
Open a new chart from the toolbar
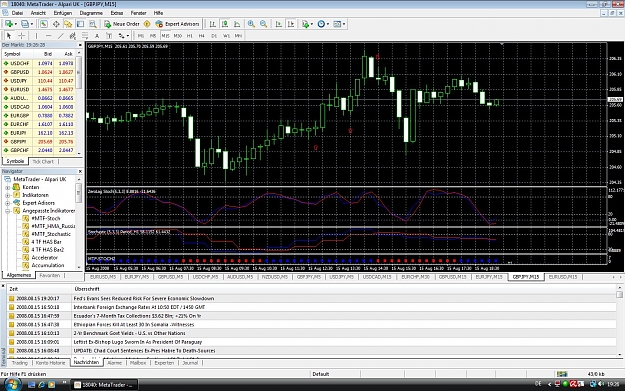click(8, 24)
